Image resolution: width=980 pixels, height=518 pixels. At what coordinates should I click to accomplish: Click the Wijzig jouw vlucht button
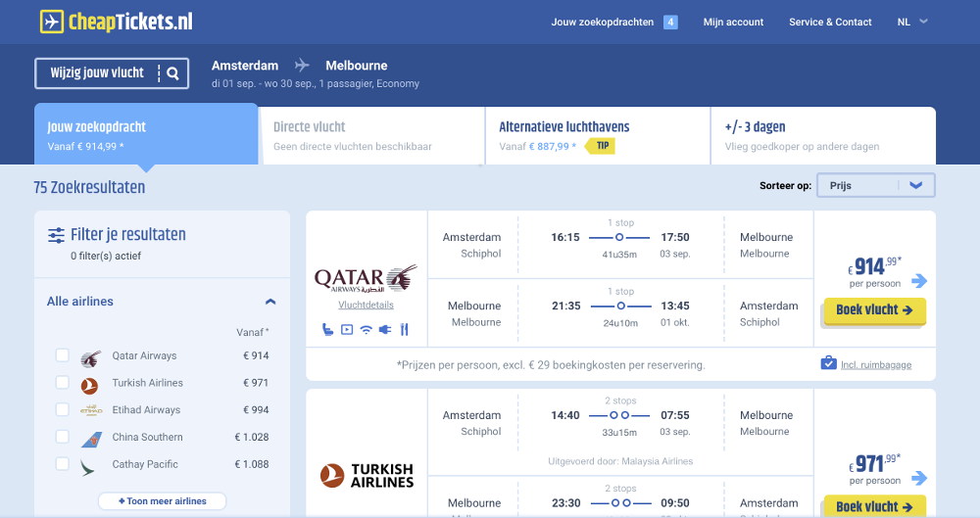pos(112,73)
